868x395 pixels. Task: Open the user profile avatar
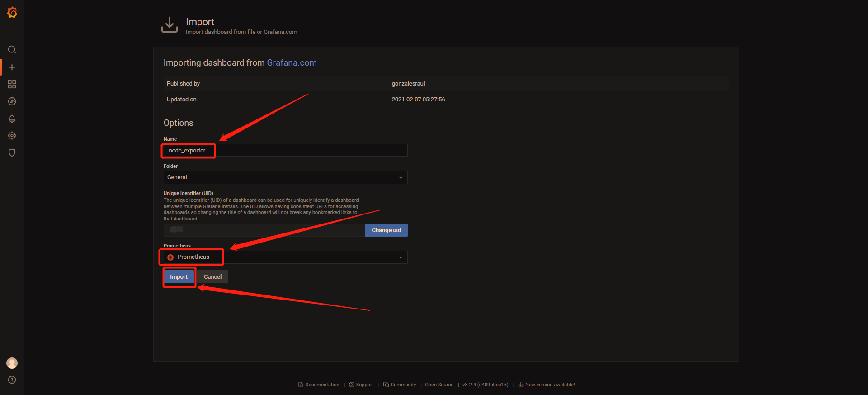pos(12,363)
